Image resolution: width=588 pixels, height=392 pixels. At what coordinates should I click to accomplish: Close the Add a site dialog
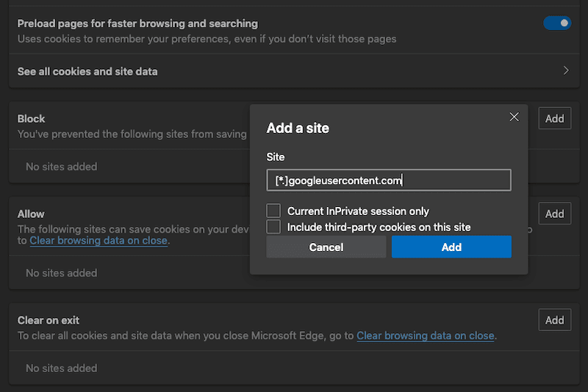514,117
